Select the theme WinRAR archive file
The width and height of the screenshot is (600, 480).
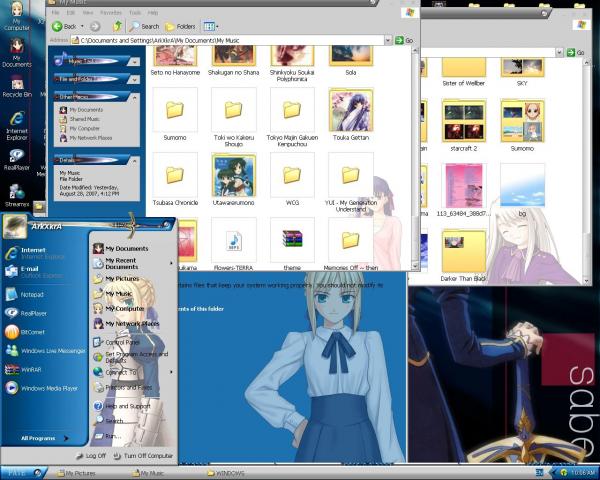coord(292,244)
